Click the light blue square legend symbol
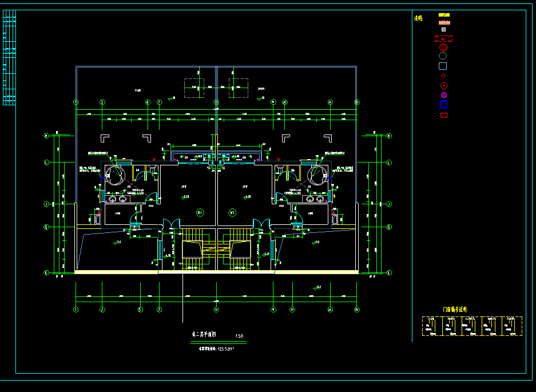 pyautogui.click(x=443, y=66)
